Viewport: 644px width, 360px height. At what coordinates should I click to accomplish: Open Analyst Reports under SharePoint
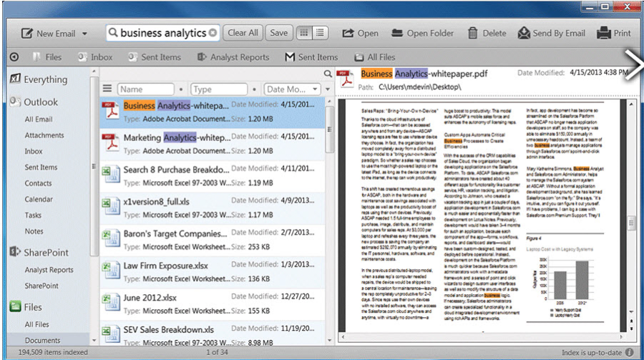[49, 270]
